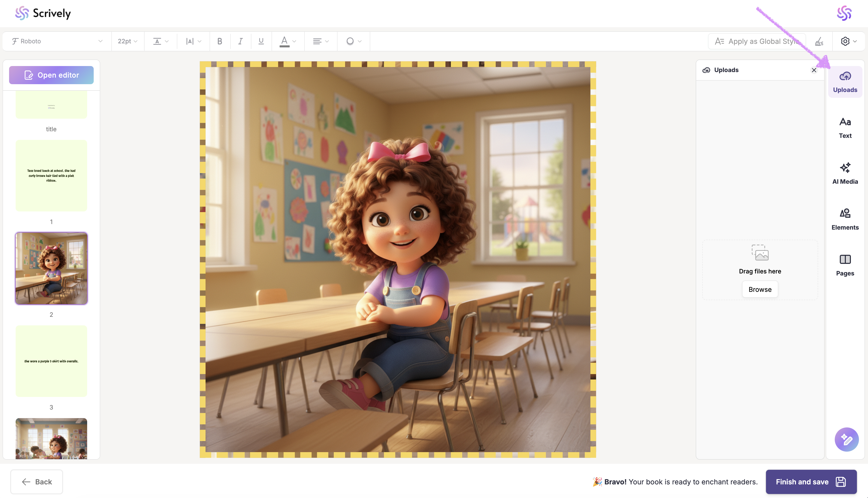Click the clear formatting broom icon
868x498 pixels.
819,41
